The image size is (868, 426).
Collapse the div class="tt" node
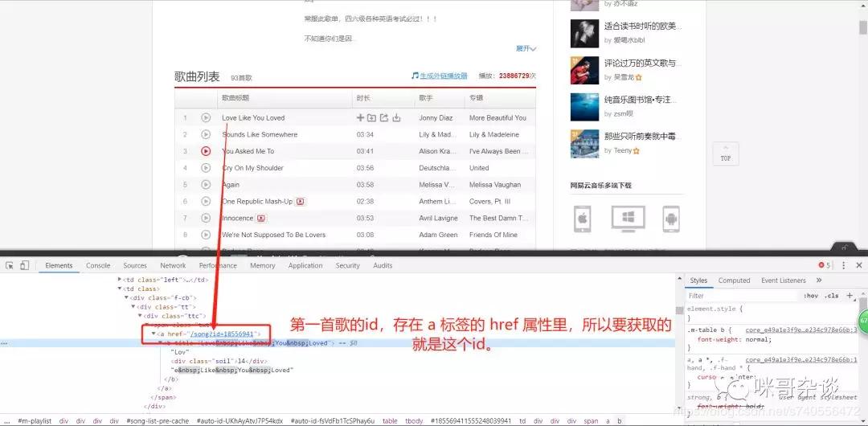(133, 307)
